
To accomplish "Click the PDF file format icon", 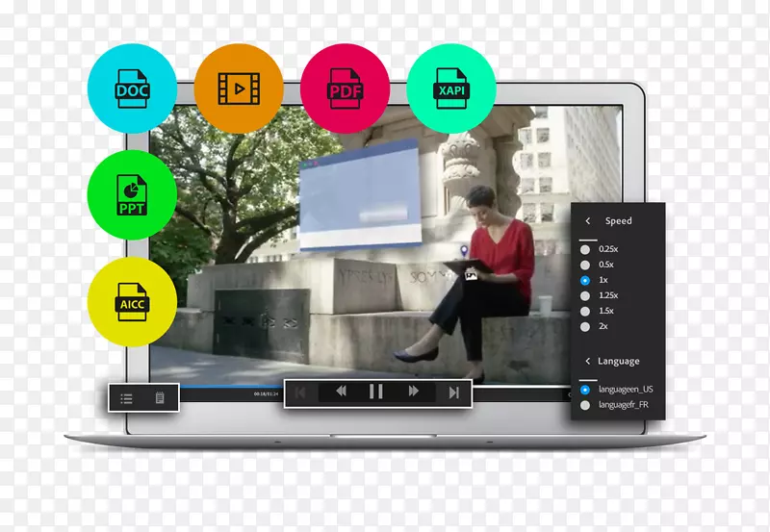I will [346, 89].
